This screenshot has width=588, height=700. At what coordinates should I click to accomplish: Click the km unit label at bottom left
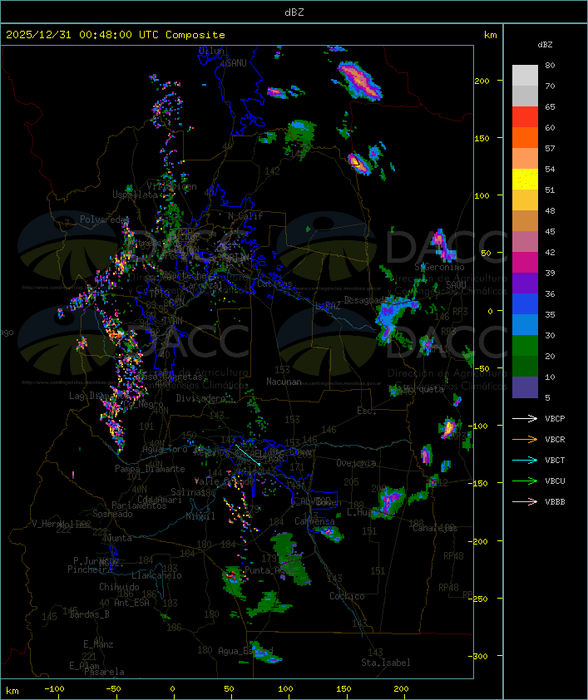[x=12, y=691]
